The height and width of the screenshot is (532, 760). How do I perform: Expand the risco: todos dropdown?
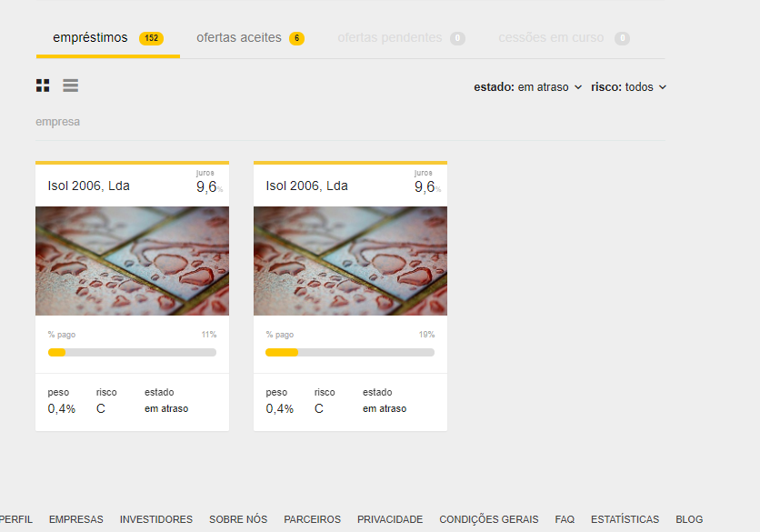[x=629, y=86]
